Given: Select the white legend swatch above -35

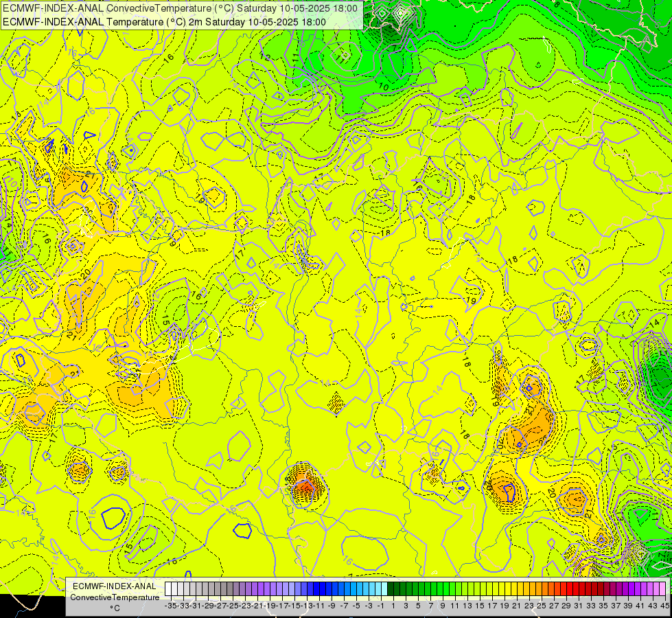Looking at the screenshot, I should 168,588.
